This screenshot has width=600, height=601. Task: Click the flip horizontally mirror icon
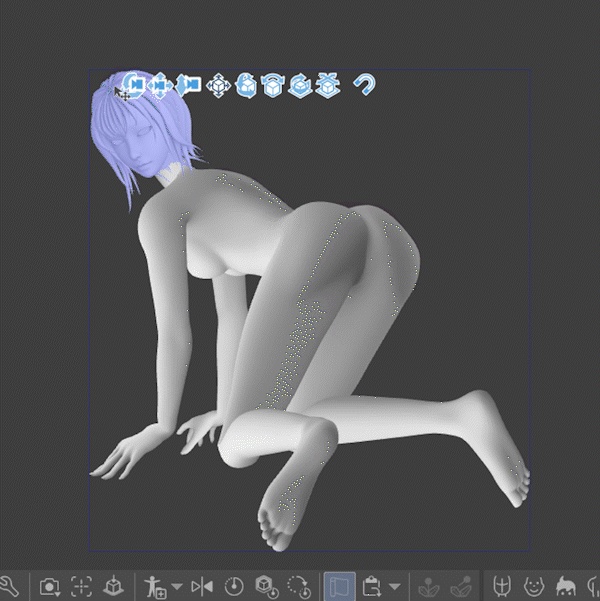pyautogui.click(x=202, y=586)
